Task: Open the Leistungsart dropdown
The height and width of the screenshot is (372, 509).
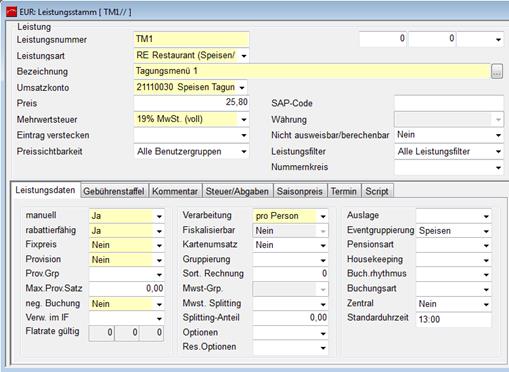Action: (x=244, y=56)
